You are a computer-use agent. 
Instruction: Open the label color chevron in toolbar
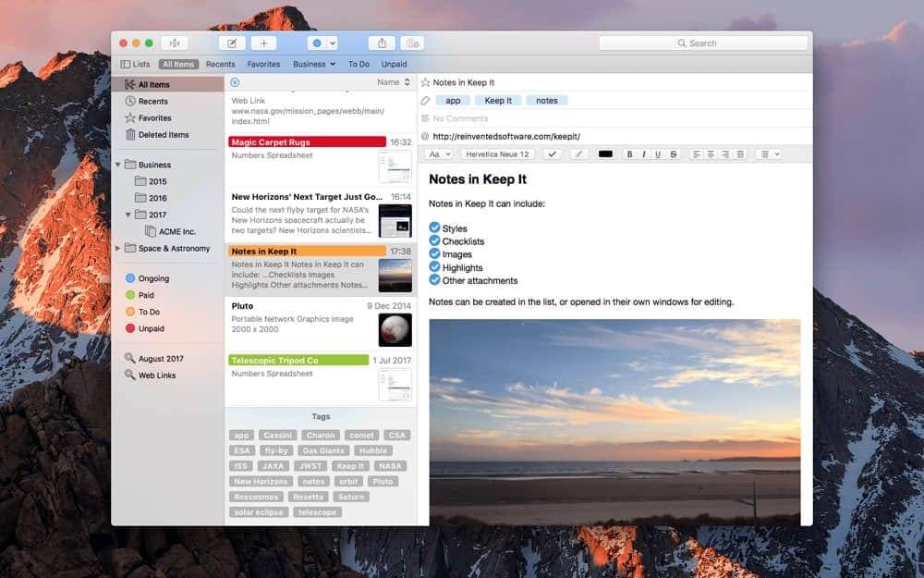[333, 43]
